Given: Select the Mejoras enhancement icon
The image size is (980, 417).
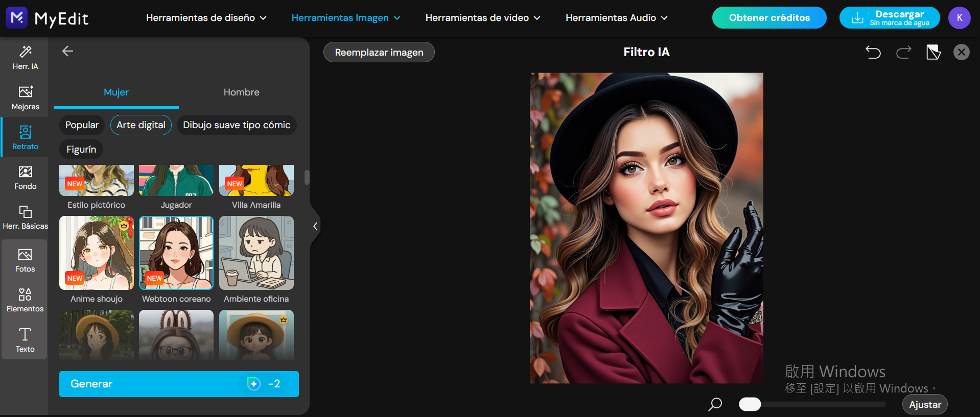Looking at the screenshot, I should [x=25, y=97].
